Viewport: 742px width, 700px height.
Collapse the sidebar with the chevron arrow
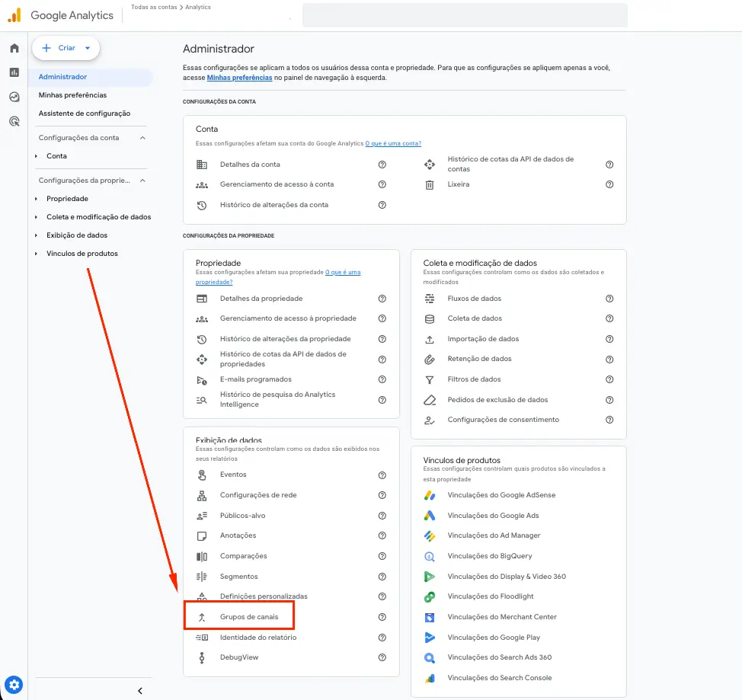coord(139,691)
